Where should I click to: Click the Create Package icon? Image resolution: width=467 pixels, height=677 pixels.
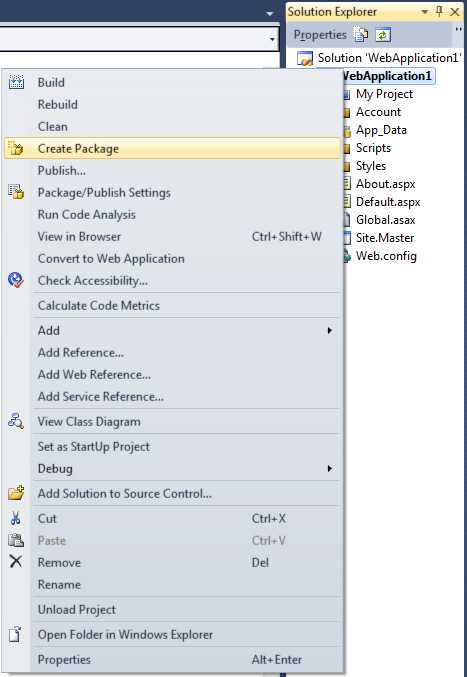pyautogui.click(x=16, y=149)
